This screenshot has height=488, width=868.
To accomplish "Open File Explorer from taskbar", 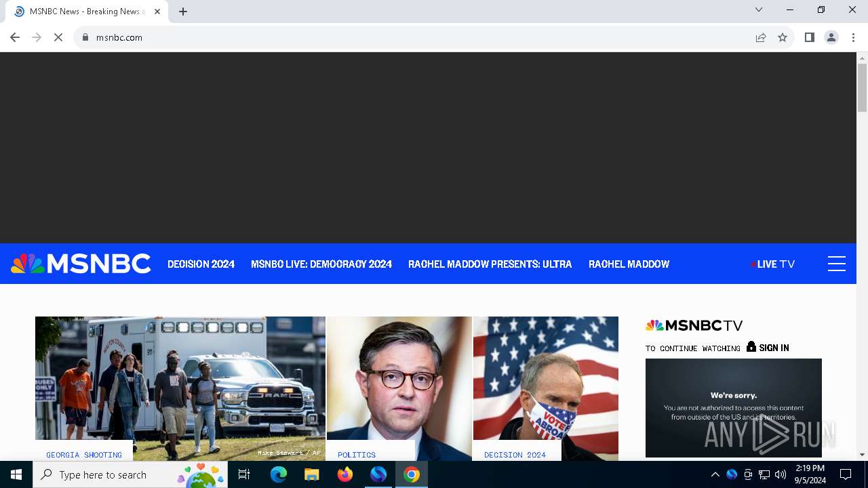I will [x=312, y=474].
